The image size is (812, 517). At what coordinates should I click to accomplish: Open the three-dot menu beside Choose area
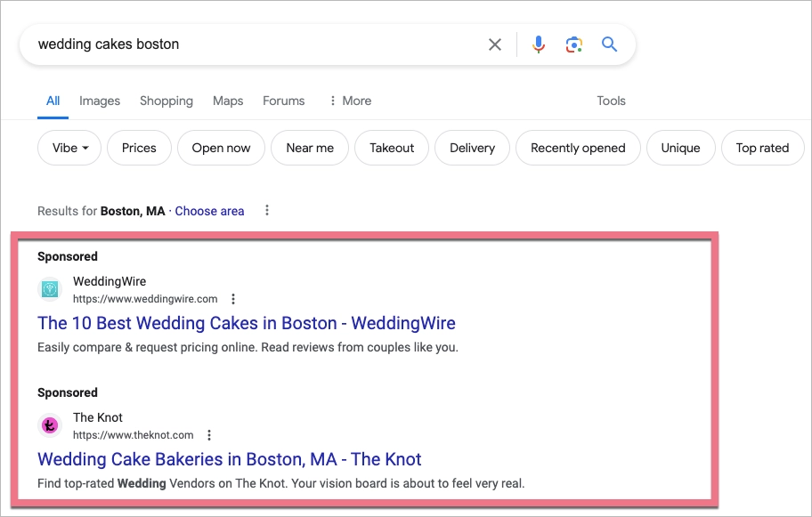click(267, 211)
